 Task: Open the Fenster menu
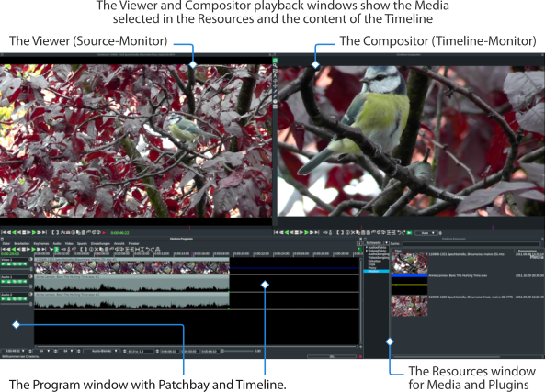134,244
